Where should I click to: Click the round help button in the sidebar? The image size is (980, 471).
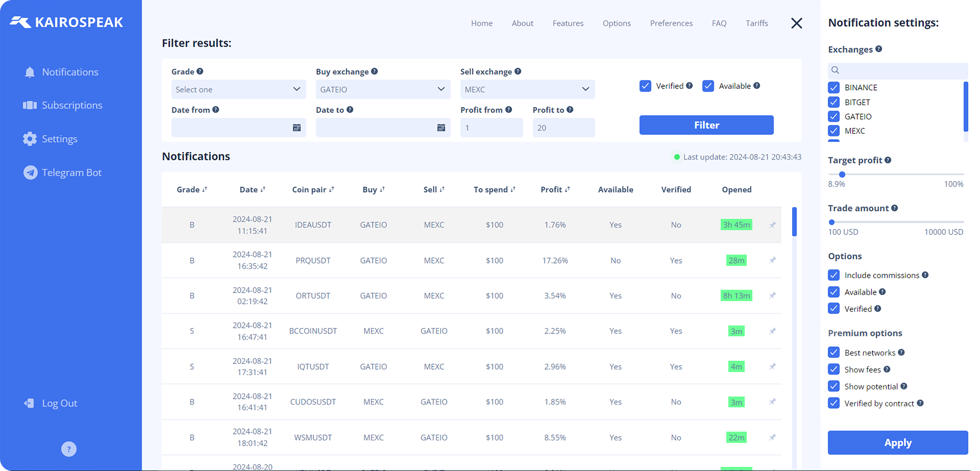click(69, 449)
